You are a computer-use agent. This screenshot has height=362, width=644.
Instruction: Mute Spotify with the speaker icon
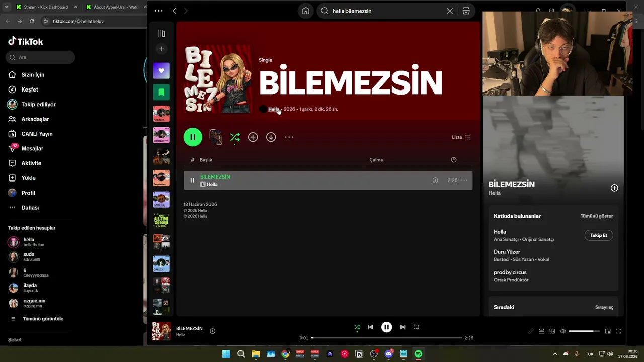(x=563, y=331)
